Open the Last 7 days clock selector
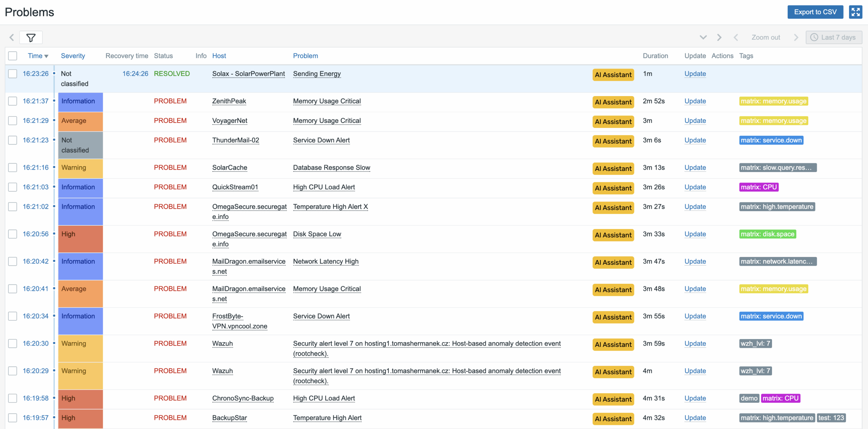This screenshot has width=868, height=429. tap(834, 38)
